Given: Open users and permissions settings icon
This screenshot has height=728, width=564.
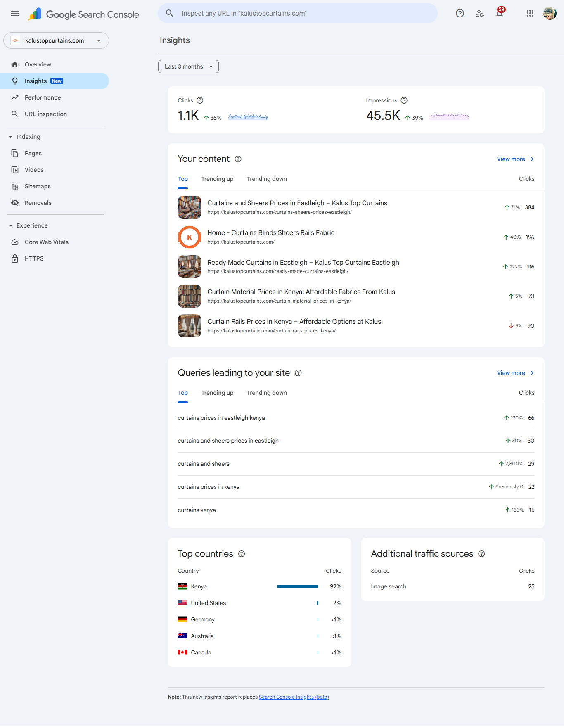Looking at the screenshot, I should (x=480, y=13).
